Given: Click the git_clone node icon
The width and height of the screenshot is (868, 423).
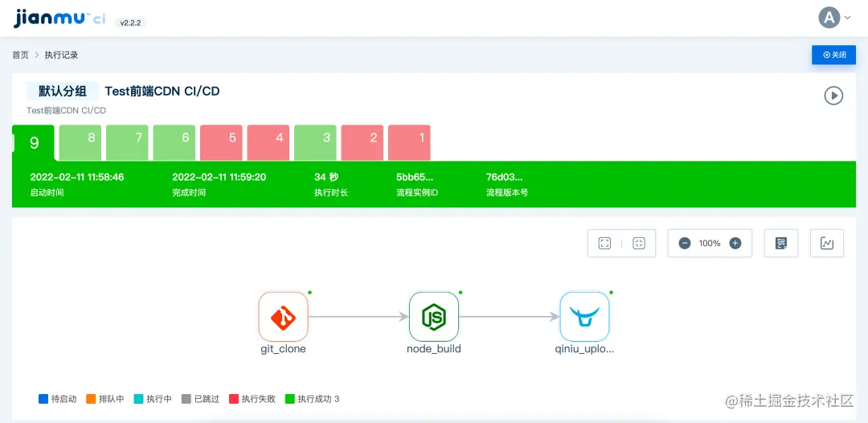Looking at the screenshot, I should [x=284, y=317].
